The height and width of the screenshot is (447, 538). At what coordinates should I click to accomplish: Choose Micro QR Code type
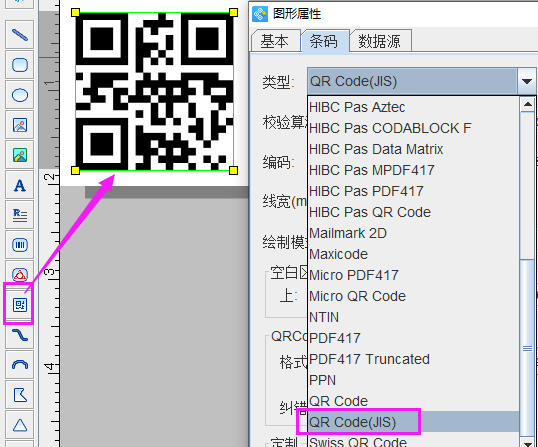click(x=413, y=296)
